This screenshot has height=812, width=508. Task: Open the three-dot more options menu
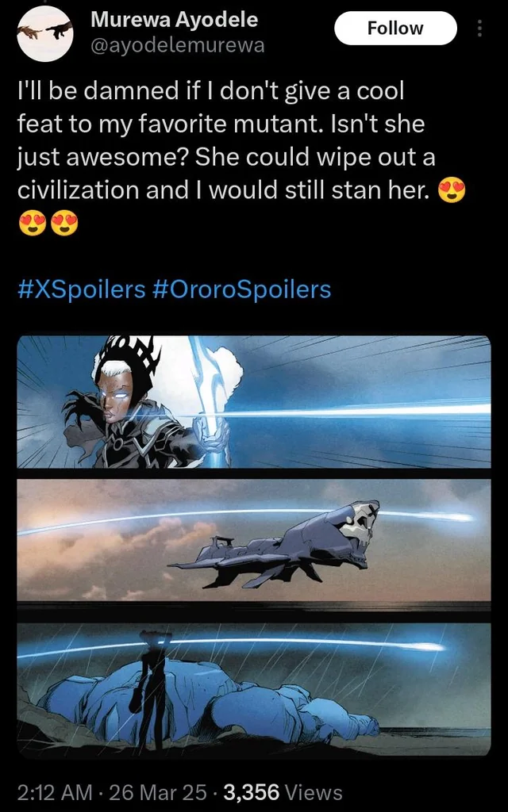point(479,28)
